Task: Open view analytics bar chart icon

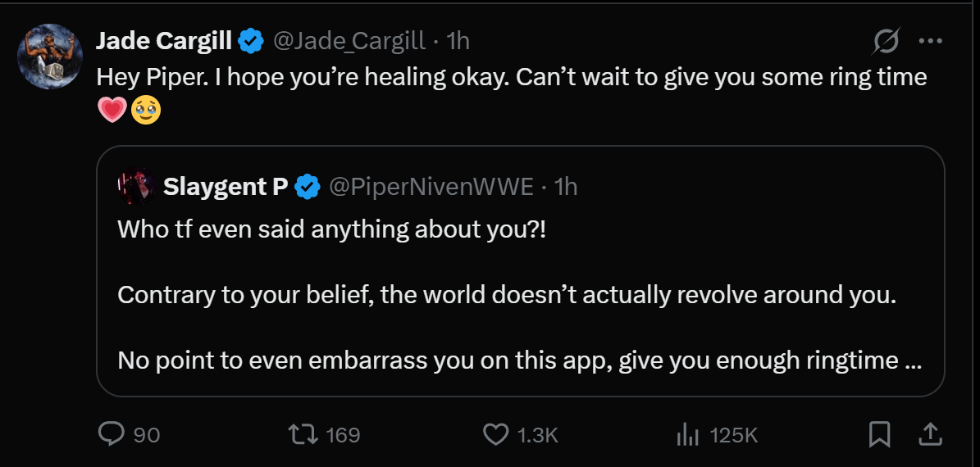Action: 687,434
